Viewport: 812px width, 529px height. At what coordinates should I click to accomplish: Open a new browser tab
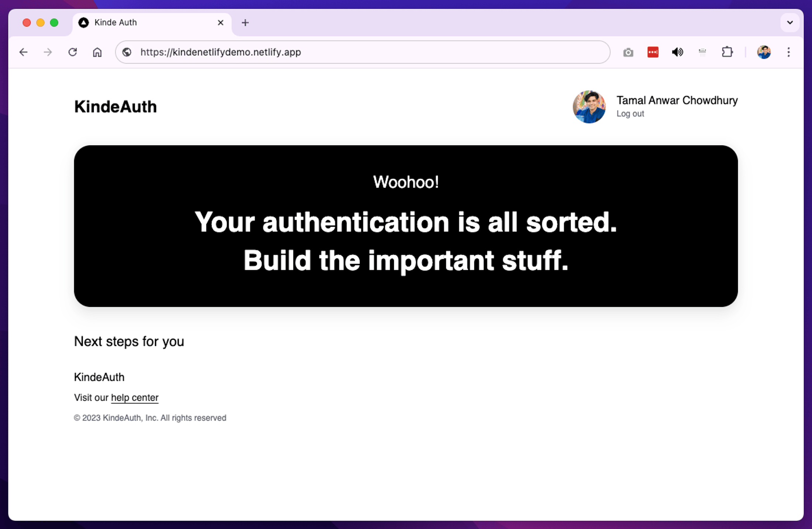pyautogui.click(x=245, y=23)
